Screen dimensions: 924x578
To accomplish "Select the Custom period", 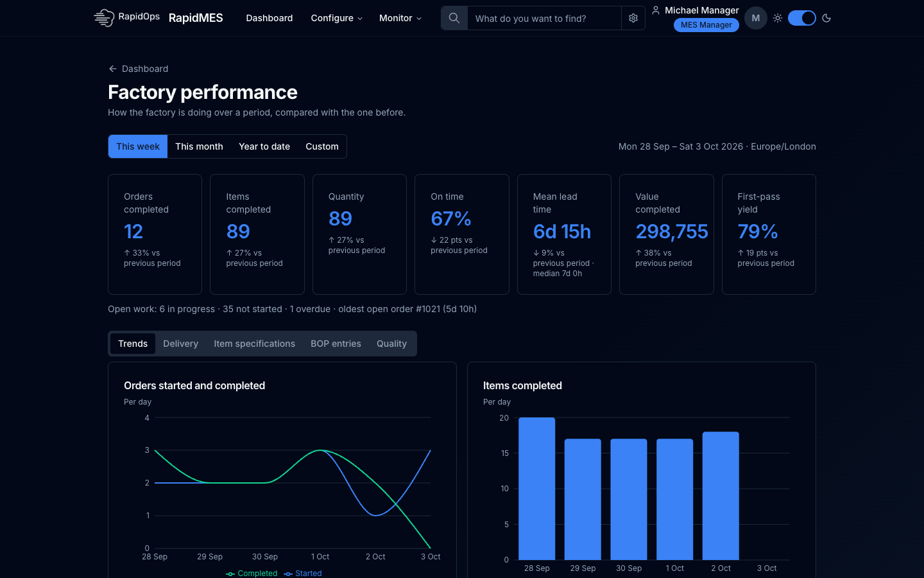I will coord(322,146).
